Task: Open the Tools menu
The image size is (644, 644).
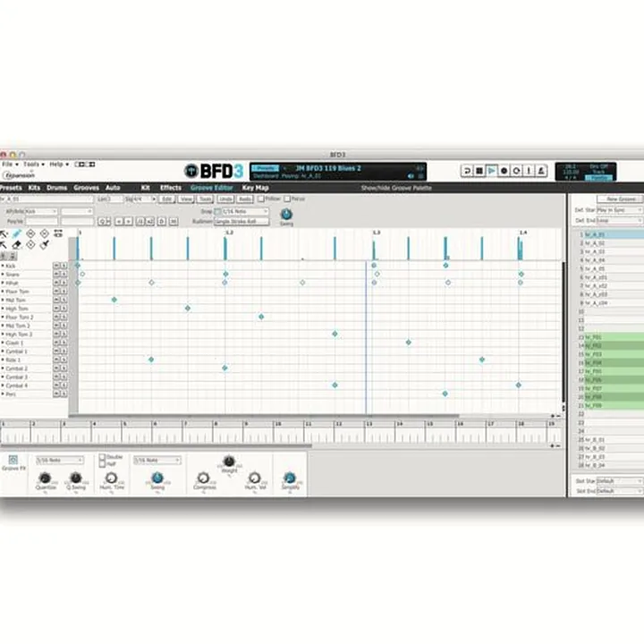Action: [34, 165]
